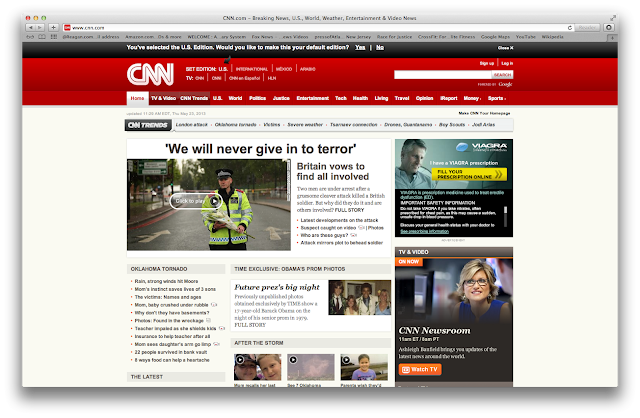Screen dimensions: 640x418
Task: Show bookmarks with the open book icon
Action: (x=42, y=37)
